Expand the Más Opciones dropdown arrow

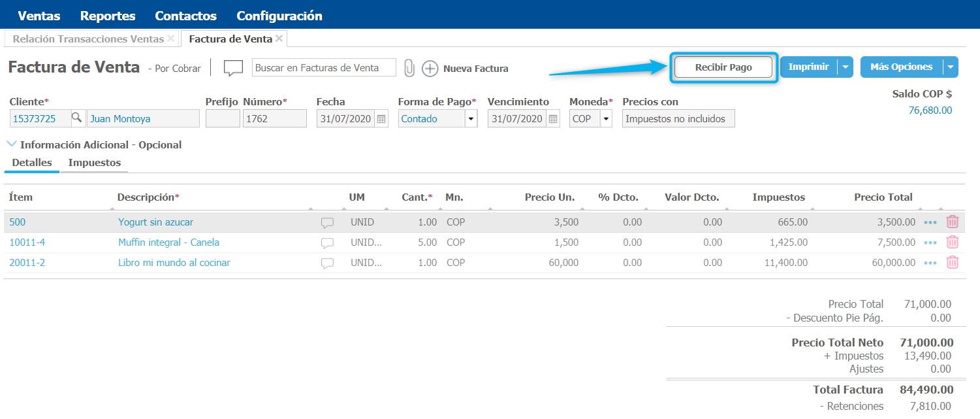click(951, 67)
